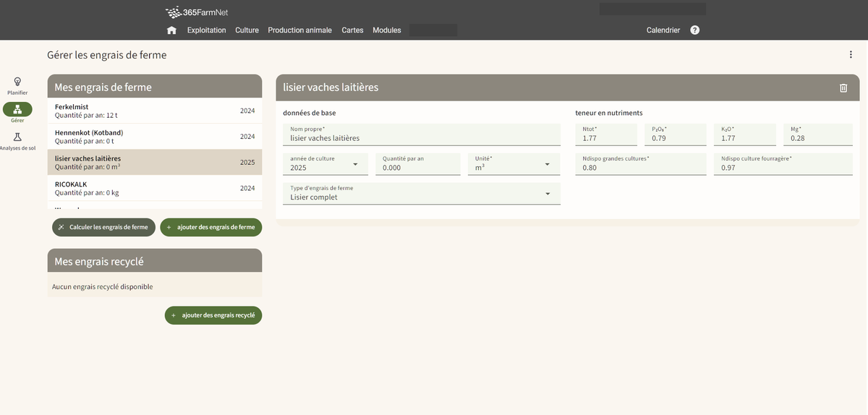Open the Production animale menu
Viewport: 868px width, 415px height.
click(299, 30)
